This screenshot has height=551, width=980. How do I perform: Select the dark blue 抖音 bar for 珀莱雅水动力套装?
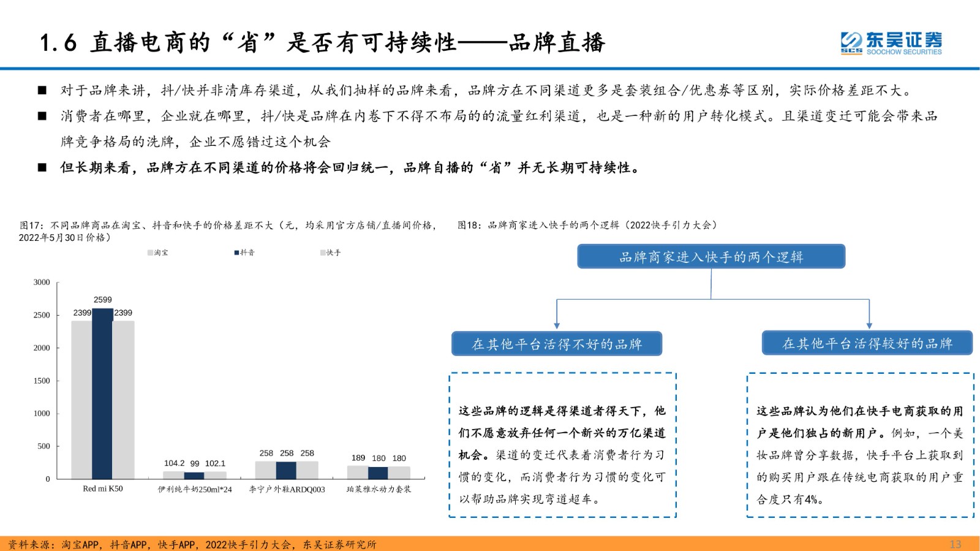click(x=378, y=473)
